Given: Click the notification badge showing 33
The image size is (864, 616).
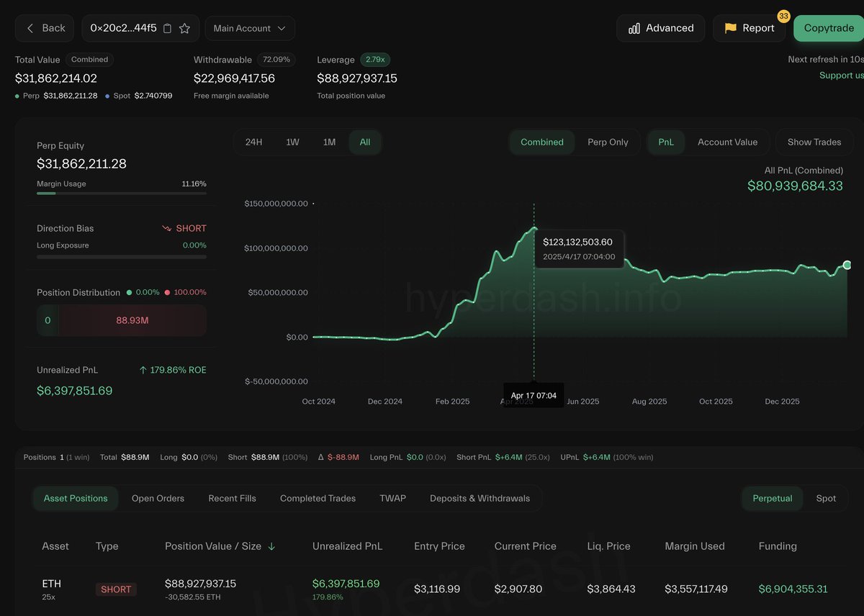Looking at the screenshot, I should pyautogui.click(x=784, y=16).
